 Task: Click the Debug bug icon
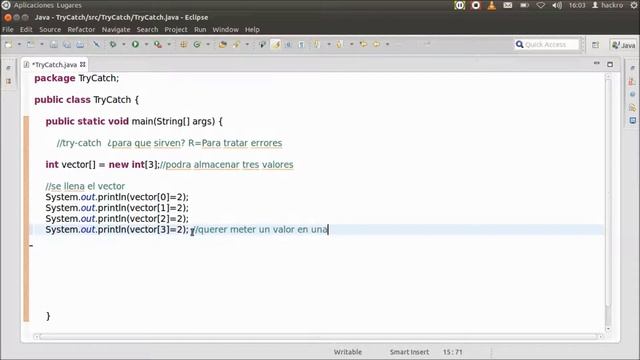(x=113, y=44)
